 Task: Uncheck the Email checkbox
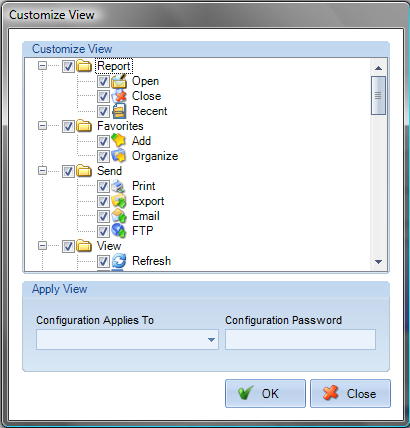tap(103, 216)
